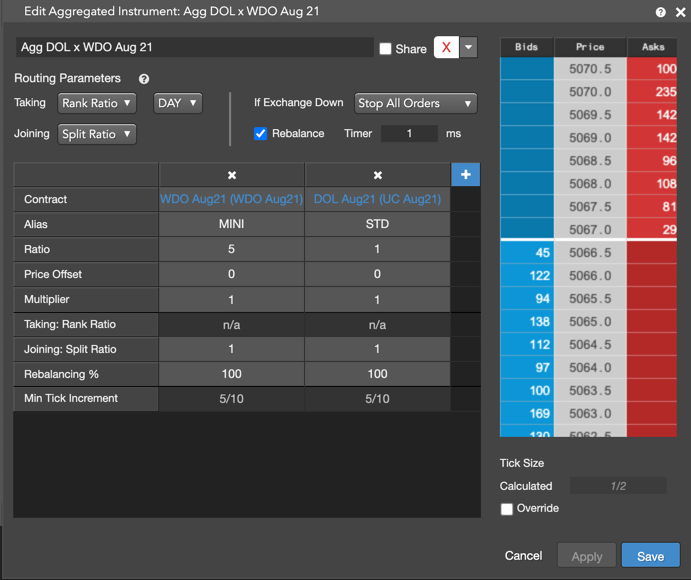Remove the WDO Aug21 column

click(x=231, y=175)
